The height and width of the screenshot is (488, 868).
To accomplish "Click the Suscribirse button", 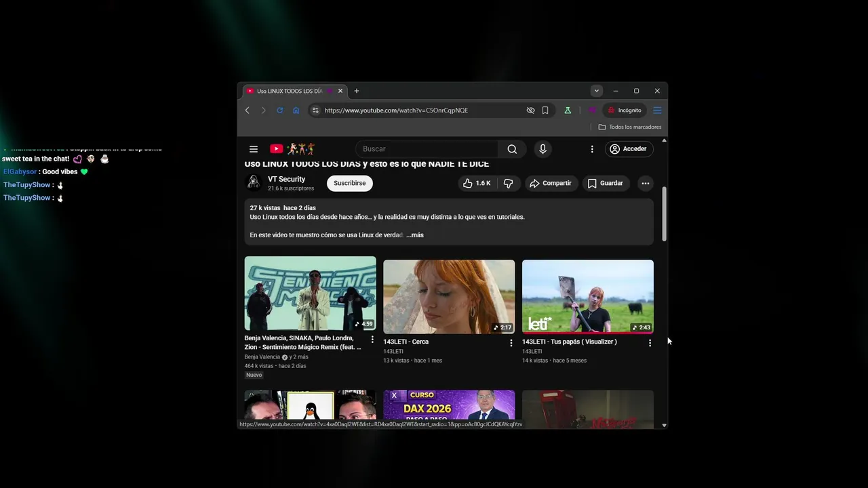I will pyautogui.click(x=350, y=183).
